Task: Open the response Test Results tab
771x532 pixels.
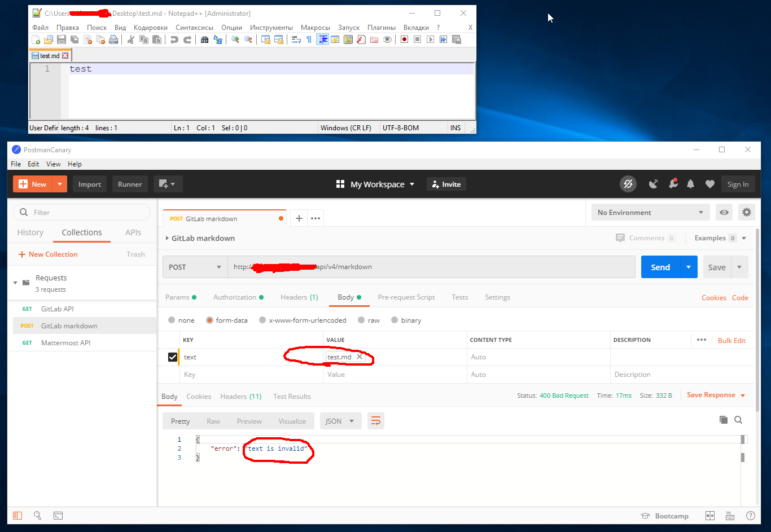Action: pyautogui.click(x=292, y=397)
